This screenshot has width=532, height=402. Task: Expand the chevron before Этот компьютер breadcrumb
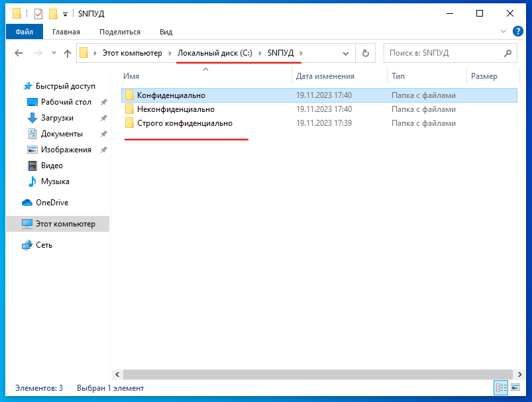(95, 53)
